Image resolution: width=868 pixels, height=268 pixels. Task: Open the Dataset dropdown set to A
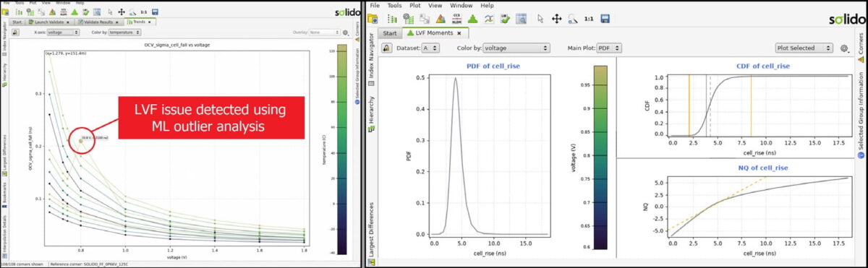pos(430,48)
